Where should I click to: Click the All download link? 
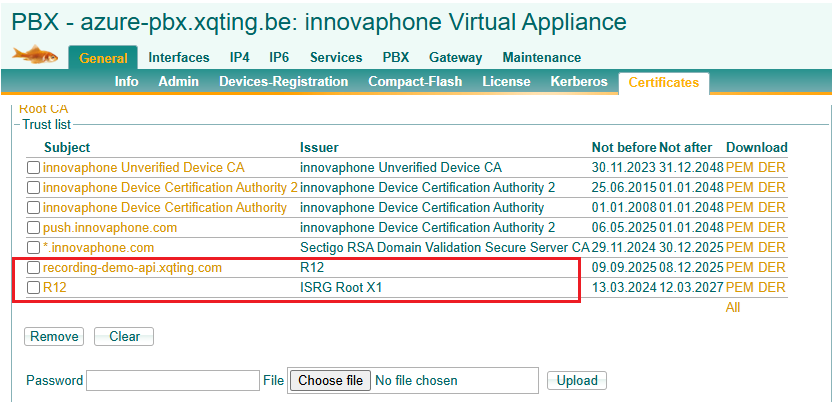[x=733, y=308]
